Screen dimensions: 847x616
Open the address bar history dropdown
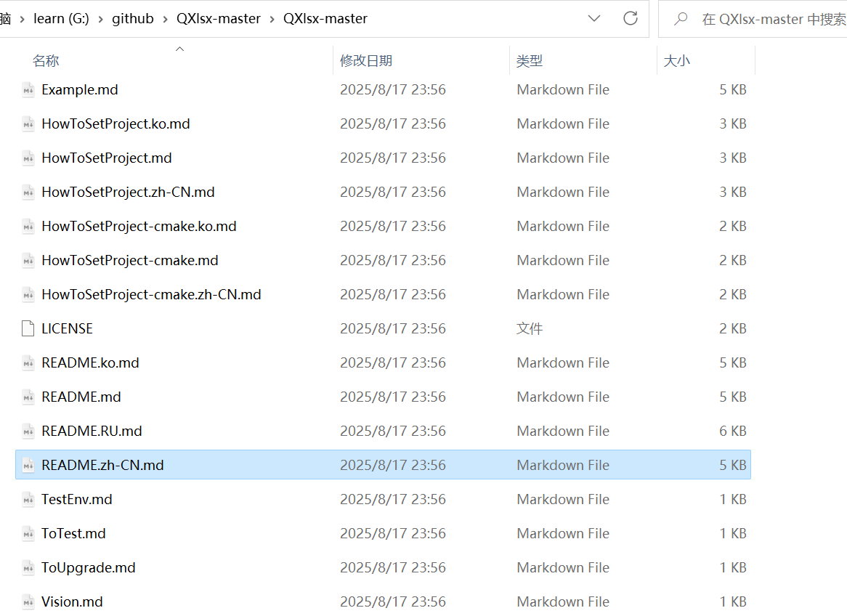594,18
